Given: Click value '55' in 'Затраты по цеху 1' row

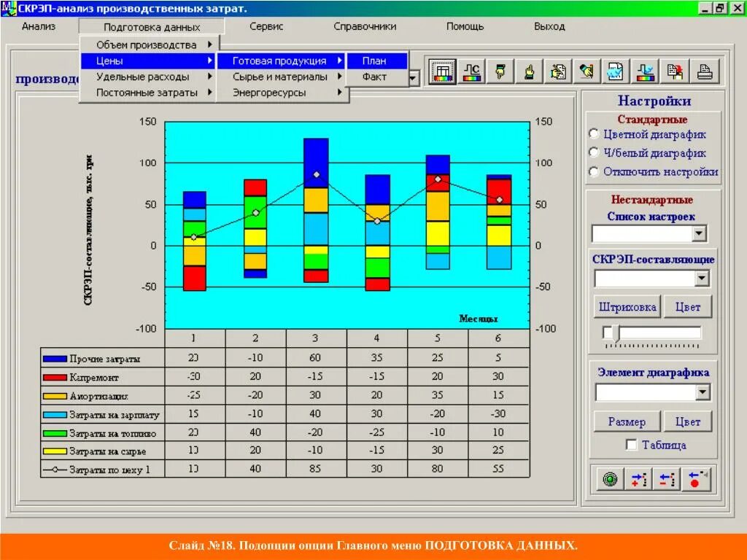Looking at the screenshot, I should click(x=498, y=469).
